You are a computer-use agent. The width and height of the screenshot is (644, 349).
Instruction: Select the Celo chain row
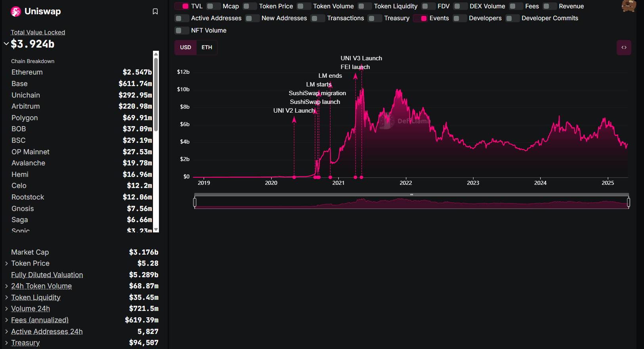82,186
